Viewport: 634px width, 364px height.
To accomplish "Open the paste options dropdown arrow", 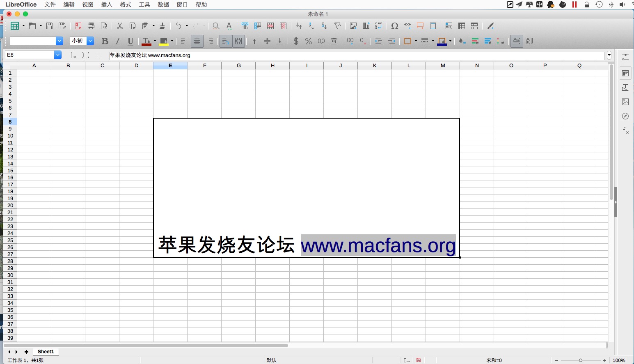I will point(154,26).
